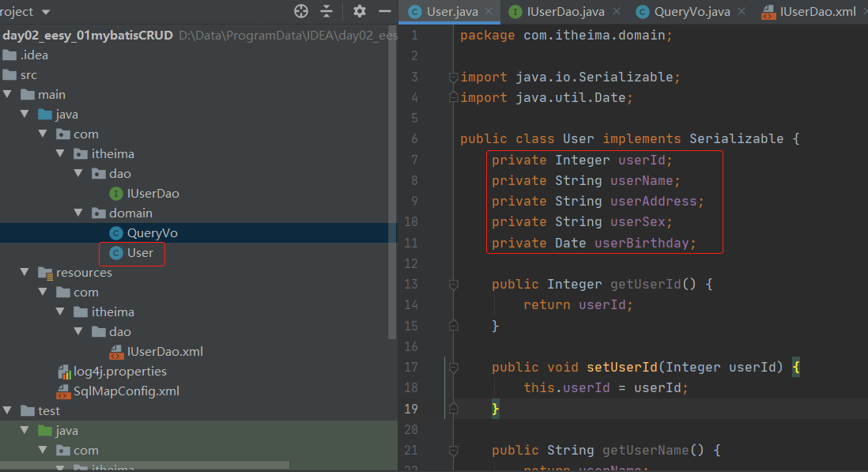This screenshot has width=868, height=472.
Task: Collapse the java folder under test
Action: (25, 431)
